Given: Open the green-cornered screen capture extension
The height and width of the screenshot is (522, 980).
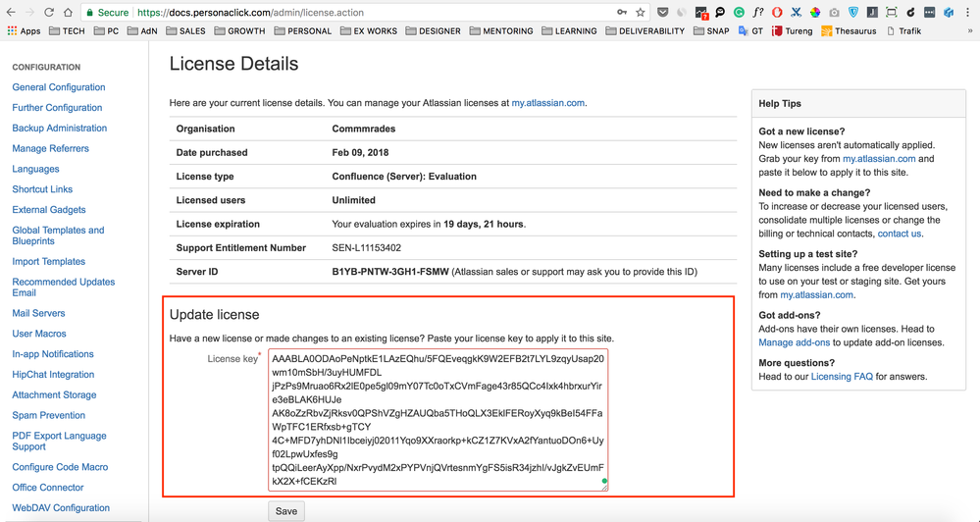Looking at the screenshot, I should pos(892,12).
